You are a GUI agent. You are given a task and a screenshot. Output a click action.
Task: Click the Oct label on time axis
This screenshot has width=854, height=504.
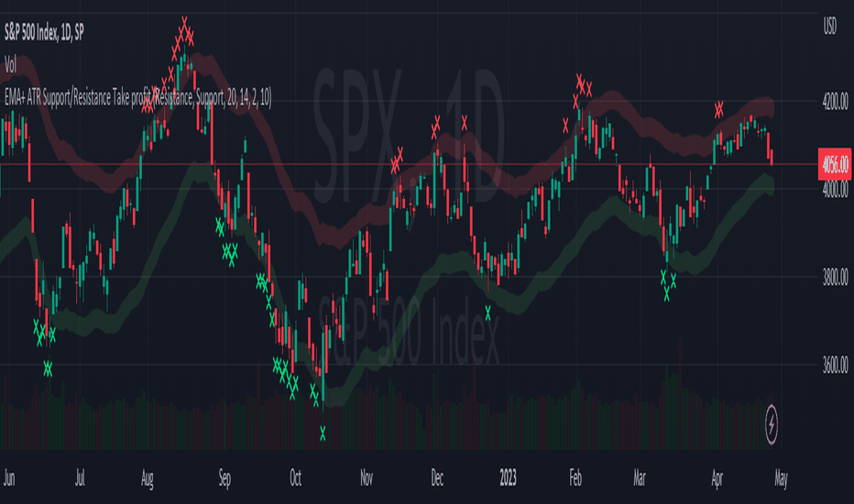[295, 478]
